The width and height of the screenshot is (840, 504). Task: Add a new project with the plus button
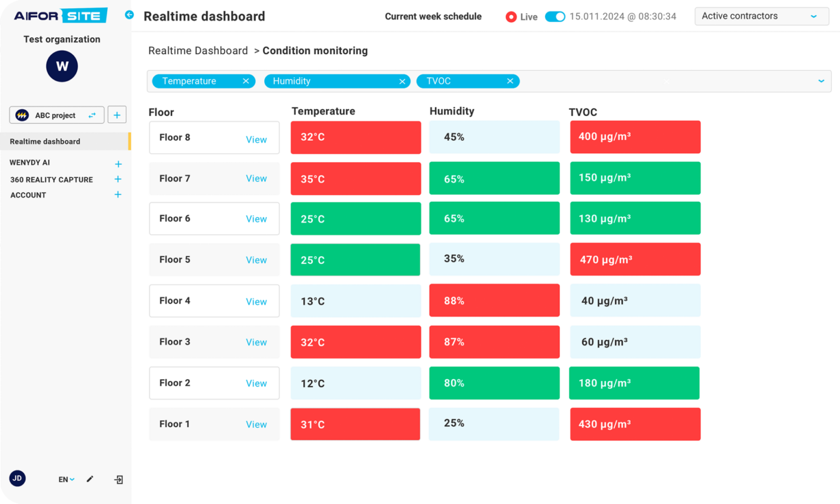[x=117, y=115]
